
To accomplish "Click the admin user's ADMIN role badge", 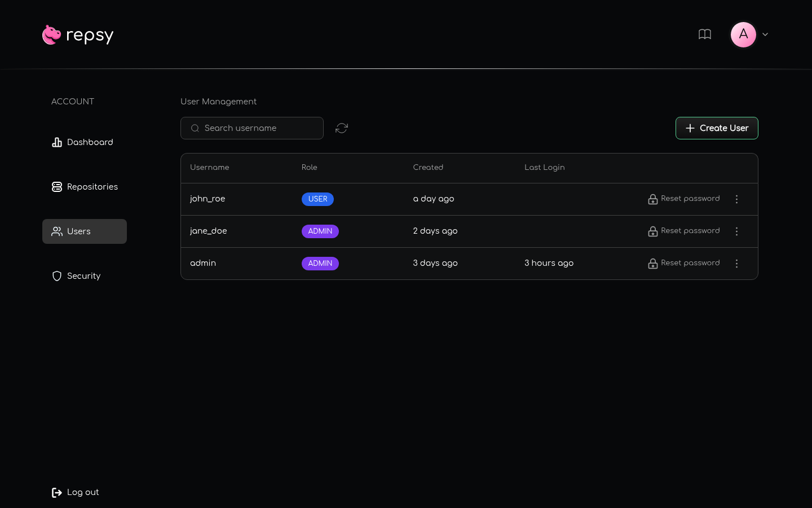I will pyautogui.click(x=320, y=264).
